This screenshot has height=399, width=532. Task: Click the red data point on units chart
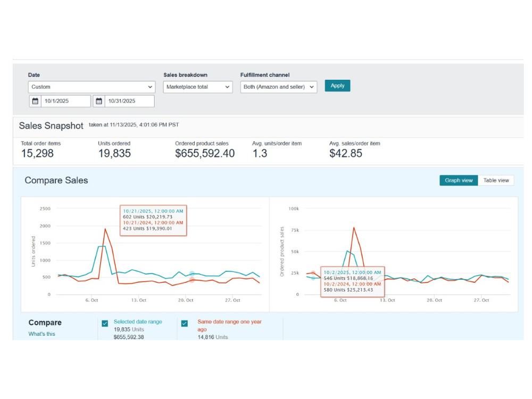(192, 280)
